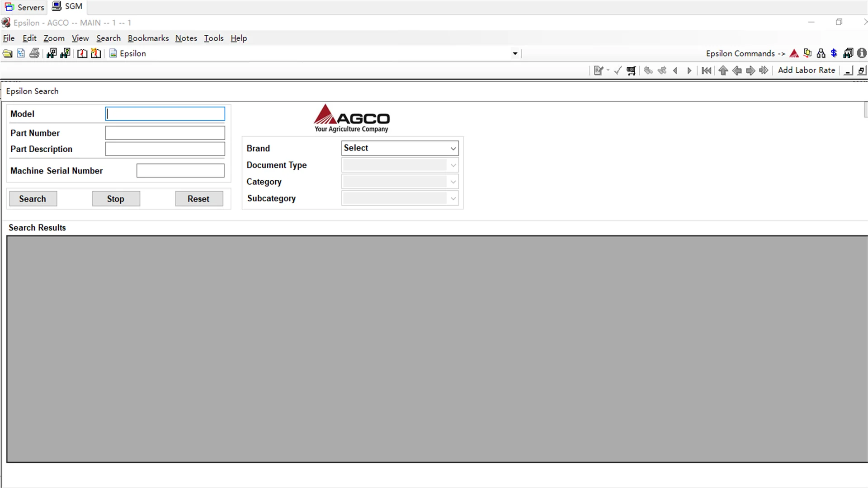Click the notepad with pencil icon
868x488 pixels.
coord(599,70)
